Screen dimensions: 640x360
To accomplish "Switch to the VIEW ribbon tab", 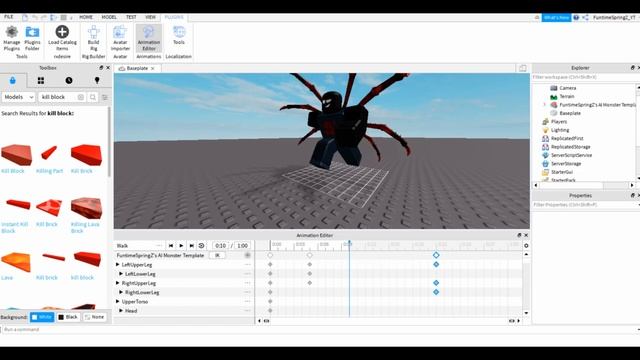I will point(151,17).
